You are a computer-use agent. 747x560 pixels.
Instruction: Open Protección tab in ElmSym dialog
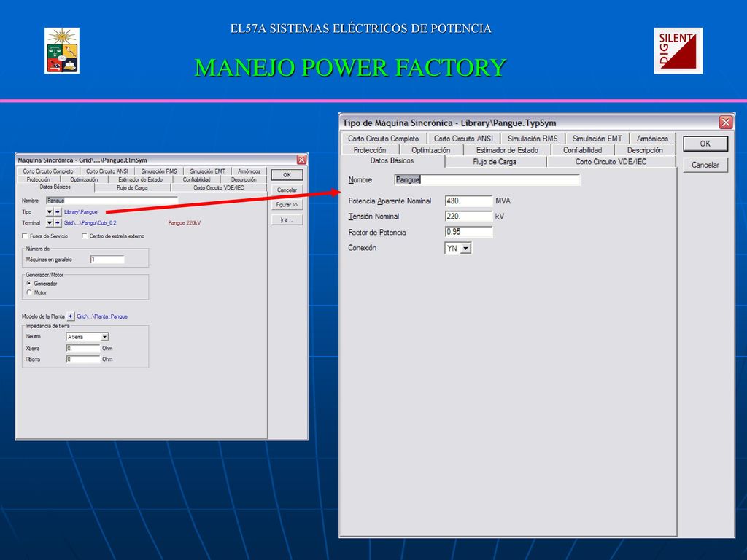(39, 179)
